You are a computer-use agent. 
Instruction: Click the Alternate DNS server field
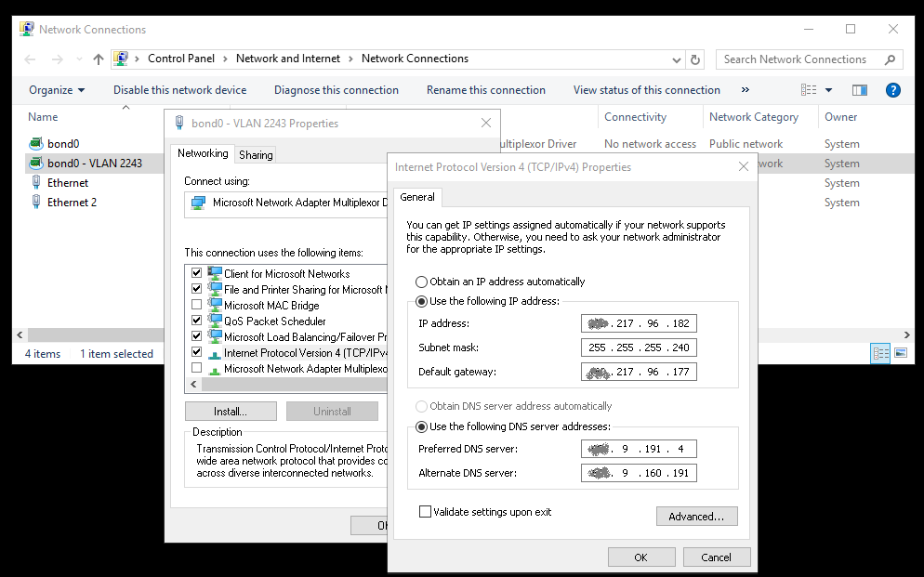point(639,473)
